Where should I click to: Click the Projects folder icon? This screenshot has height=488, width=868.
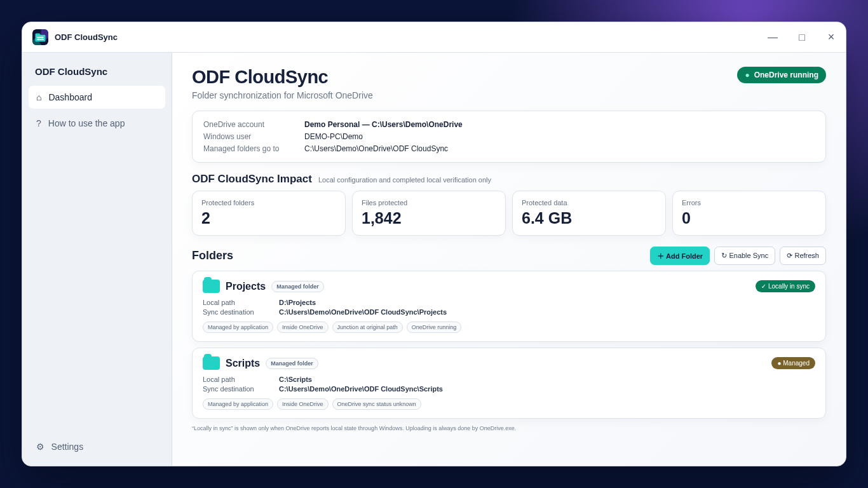click(x=211, y=286)
